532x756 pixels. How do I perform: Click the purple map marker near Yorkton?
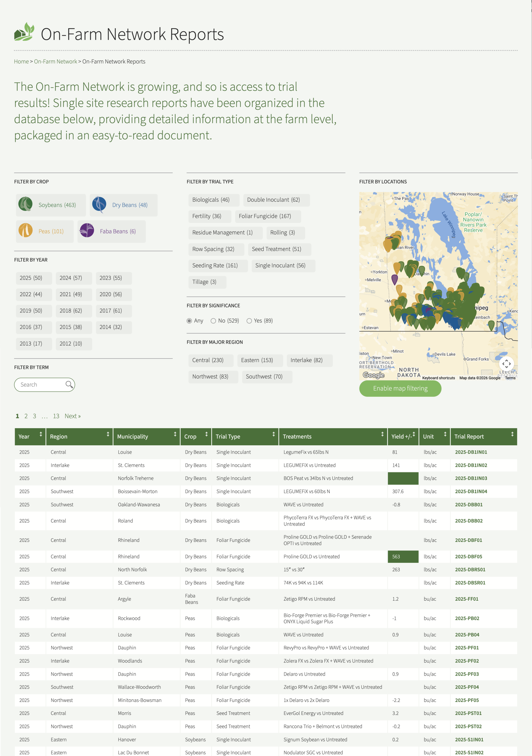pos(395,279)
